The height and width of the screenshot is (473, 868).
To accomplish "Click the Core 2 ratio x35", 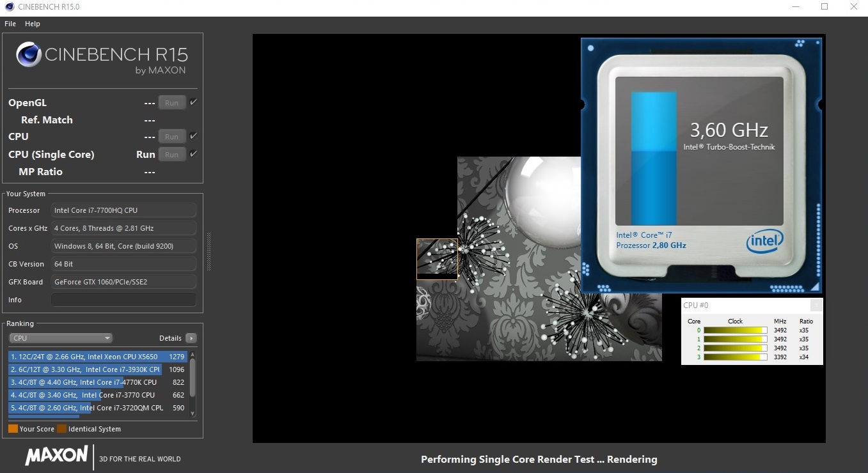I will [x=804, y=348].
